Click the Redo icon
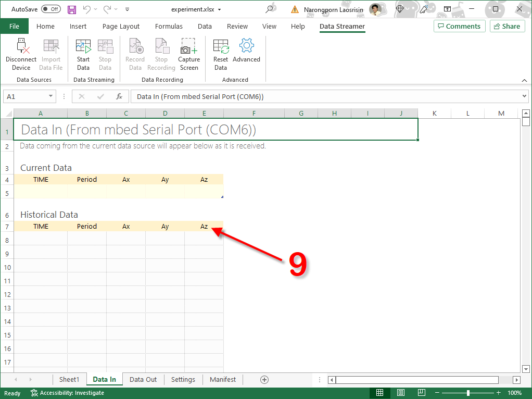 pyautogui.click(x=107, y=9)
